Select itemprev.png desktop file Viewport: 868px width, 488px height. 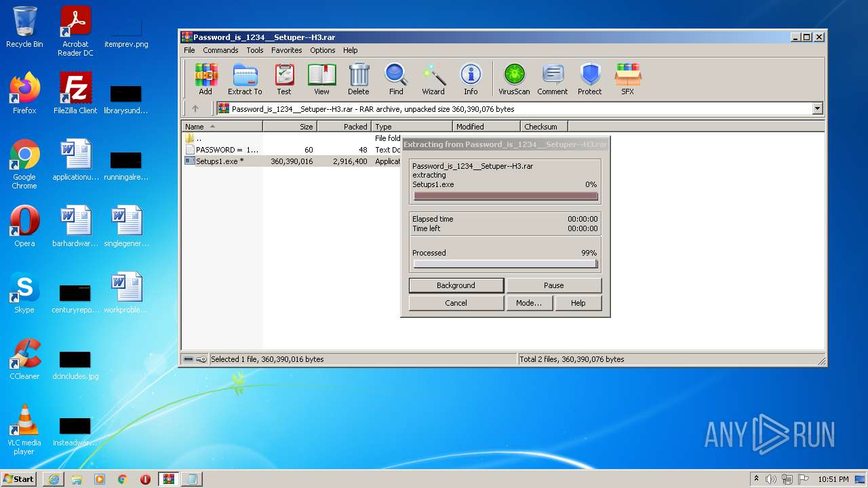click(126, 31)
